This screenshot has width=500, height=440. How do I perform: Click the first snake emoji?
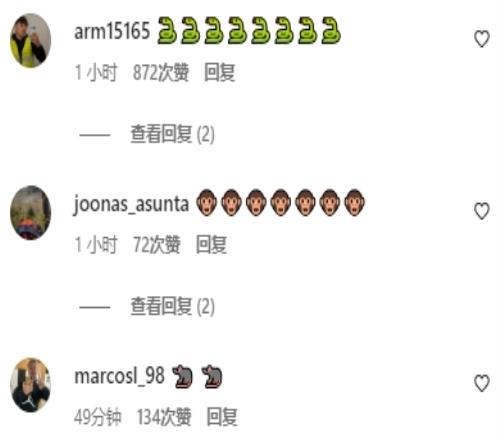[167, 31]
